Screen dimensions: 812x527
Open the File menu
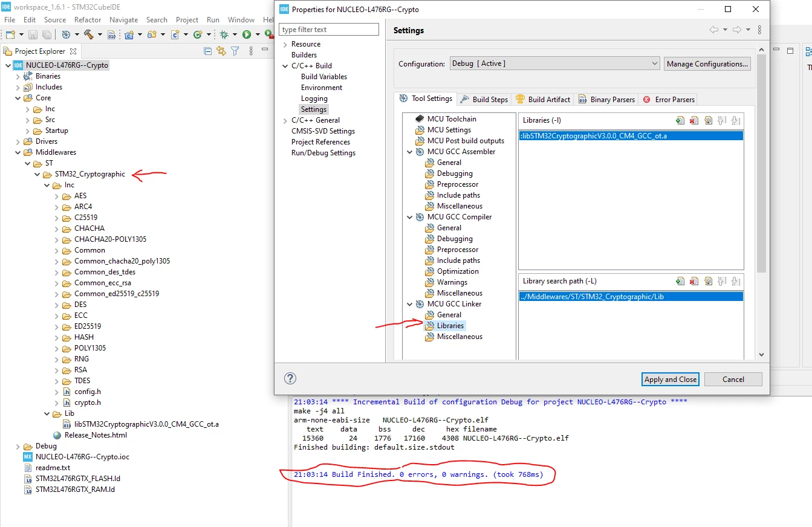click(x=10, y=20)
